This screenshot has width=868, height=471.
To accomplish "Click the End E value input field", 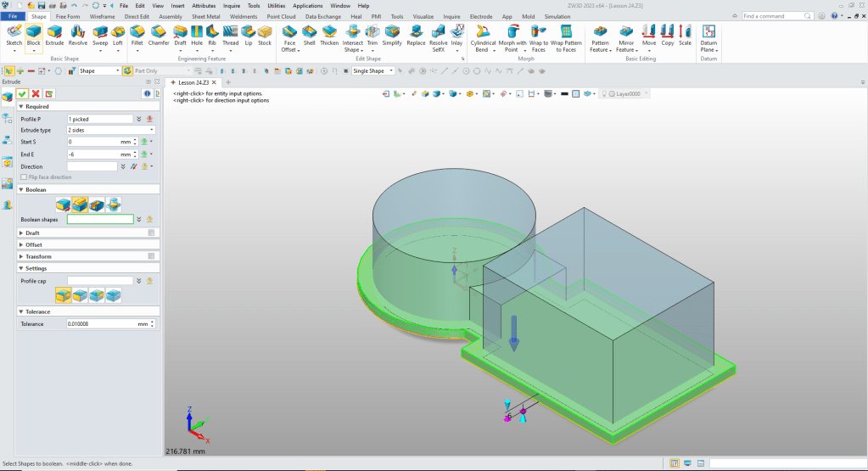I will click(x=92, y=154).
